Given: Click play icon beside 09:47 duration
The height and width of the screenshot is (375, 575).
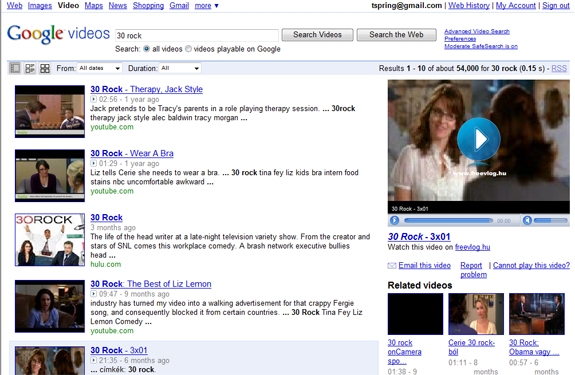Looking at the screenshot, I should coord(94,294).
